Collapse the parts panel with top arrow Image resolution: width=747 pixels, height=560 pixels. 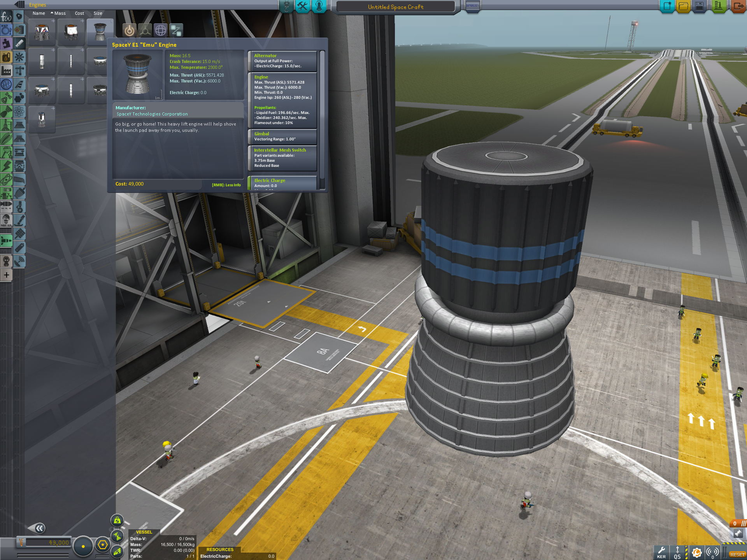[x=19, y=4]
